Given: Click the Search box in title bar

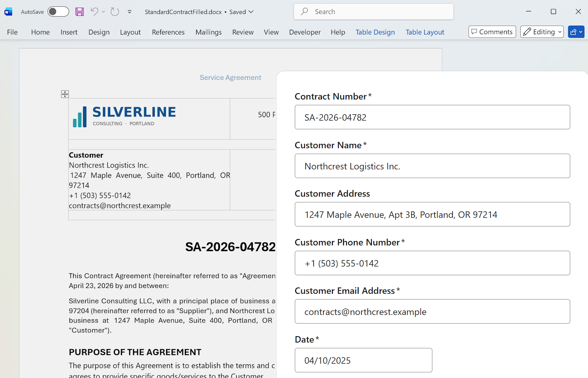Looking at the screenshot, I should (x=373, y=12).
